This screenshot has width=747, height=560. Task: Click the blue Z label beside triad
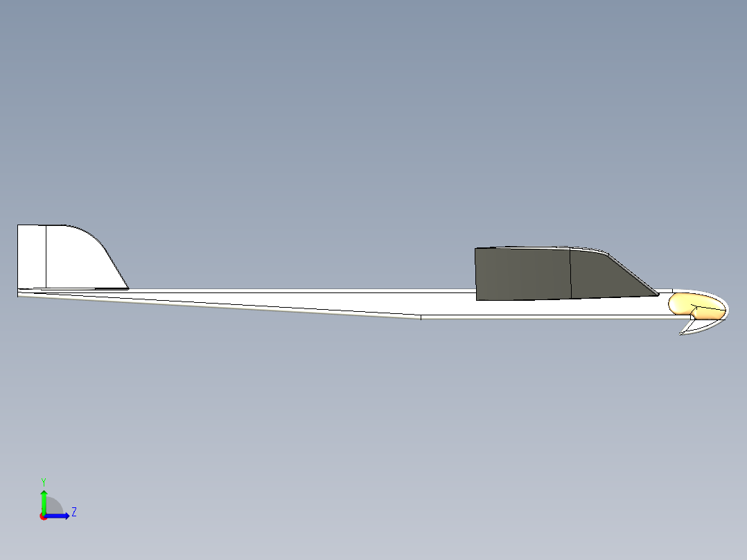pos(73,512)
